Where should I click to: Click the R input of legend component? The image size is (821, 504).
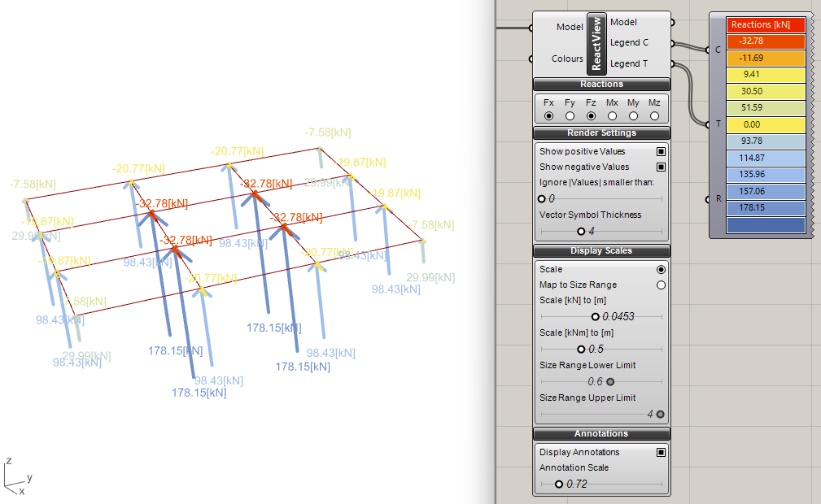(708, 199)
